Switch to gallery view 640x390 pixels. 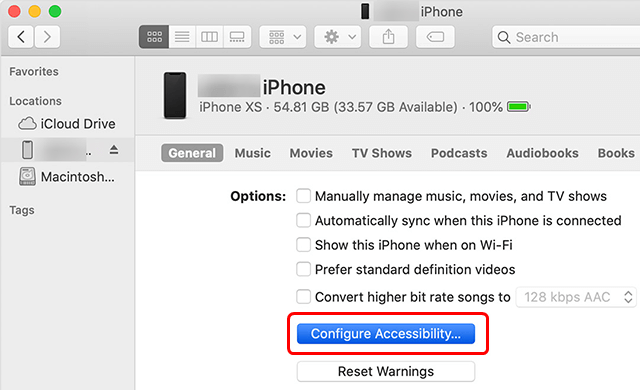(237, 37)
